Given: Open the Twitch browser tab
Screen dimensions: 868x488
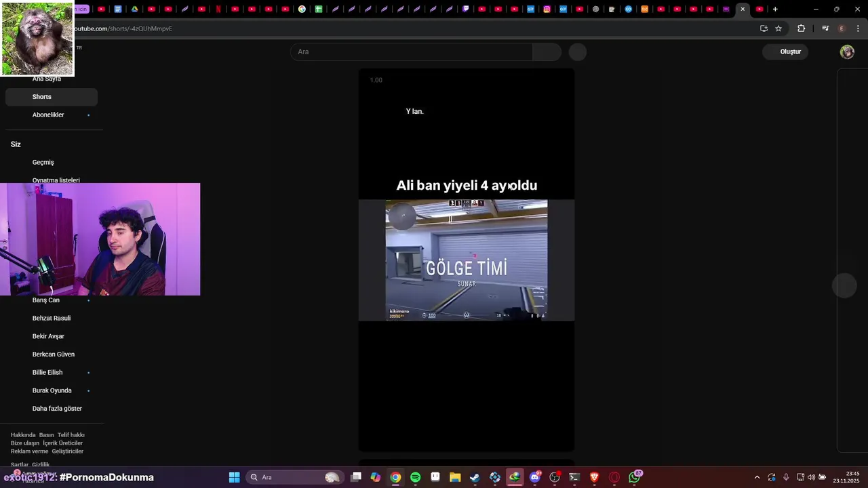Looking at the screenshot, I should click(466, 9).
